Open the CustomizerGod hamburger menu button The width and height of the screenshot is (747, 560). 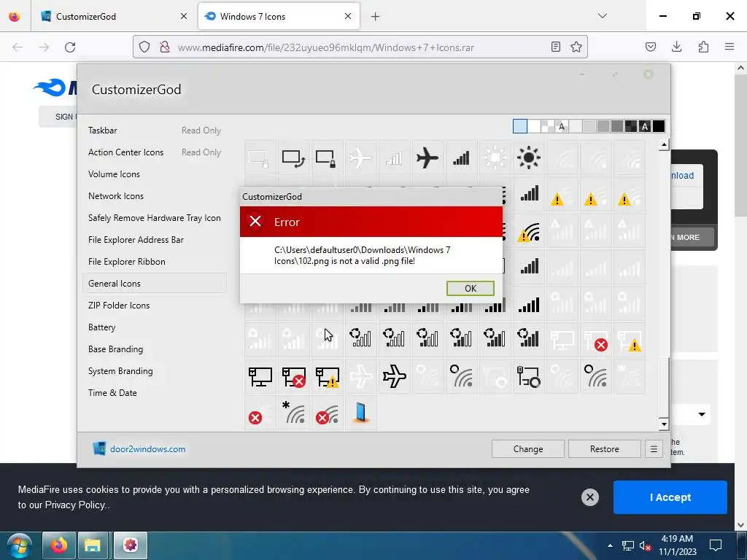(654, 449)
